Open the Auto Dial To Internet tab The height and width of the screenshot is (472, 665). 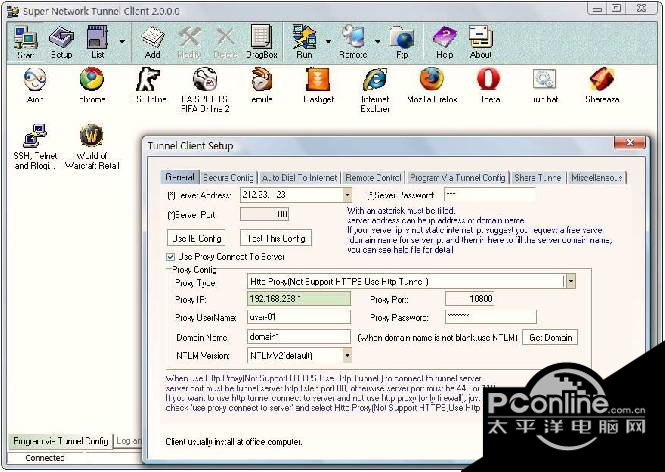pos(299,177)
